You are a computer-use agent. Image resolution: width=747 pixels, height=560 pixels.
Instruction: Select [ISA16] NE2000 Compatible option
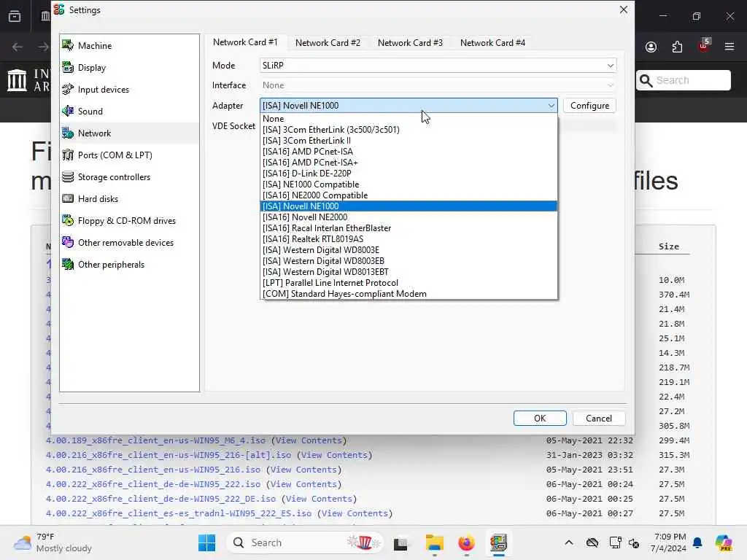409,195
